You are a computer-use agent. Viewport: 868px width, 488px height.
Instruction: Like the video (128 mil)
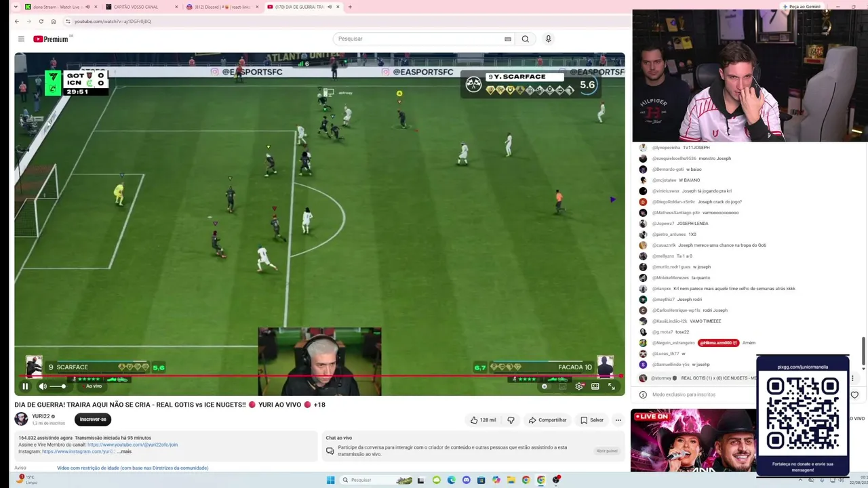click(484, 420)
